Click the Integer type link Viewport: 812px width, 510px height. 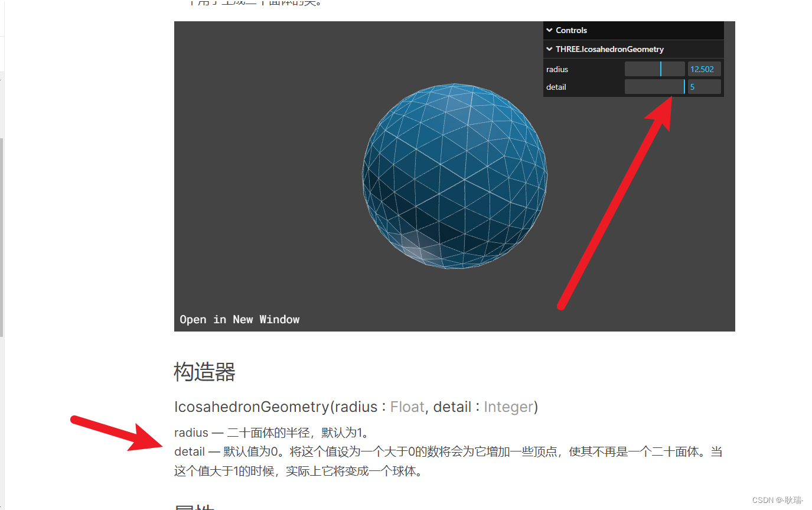[508, 407]
